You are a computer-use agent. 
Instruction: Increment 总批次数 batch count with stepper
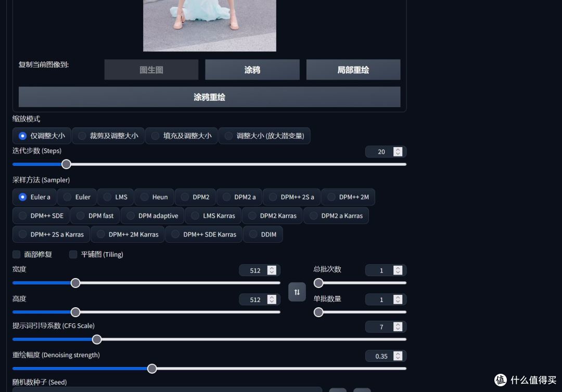coord(398,267)
